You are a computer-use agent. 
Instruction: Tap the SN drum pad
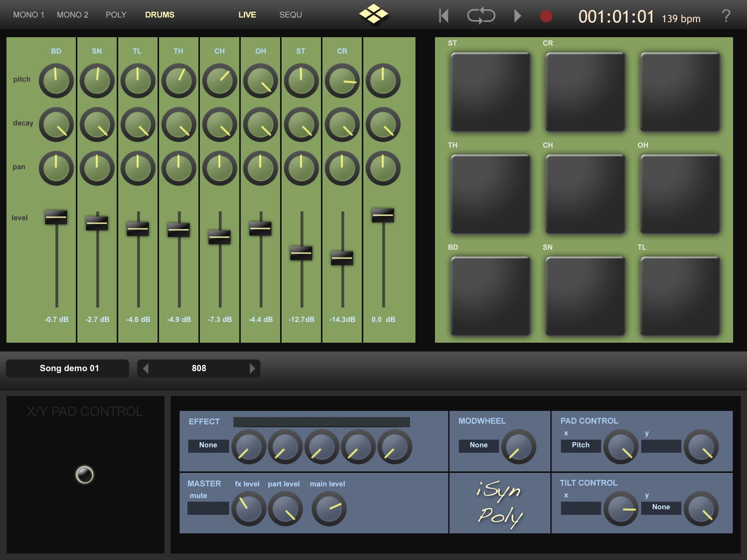(x=585, y=296)
